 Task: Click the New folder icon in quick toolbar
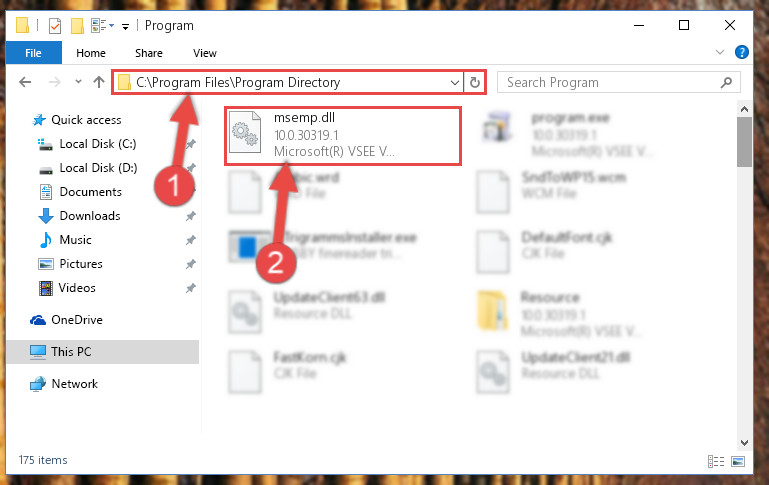[77, 26]
